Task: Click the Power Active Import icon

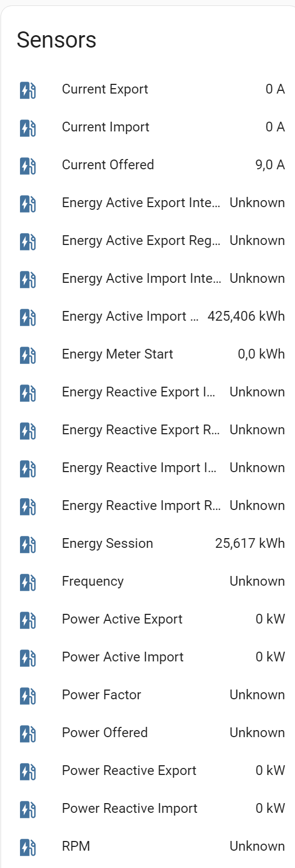Action: point(28,657)
